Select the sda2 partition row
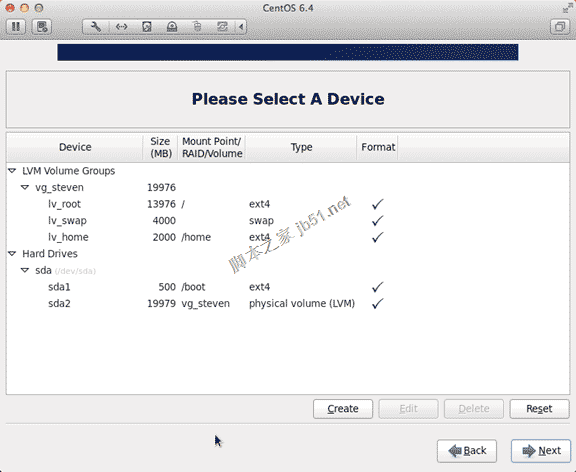 coord(288,303)
